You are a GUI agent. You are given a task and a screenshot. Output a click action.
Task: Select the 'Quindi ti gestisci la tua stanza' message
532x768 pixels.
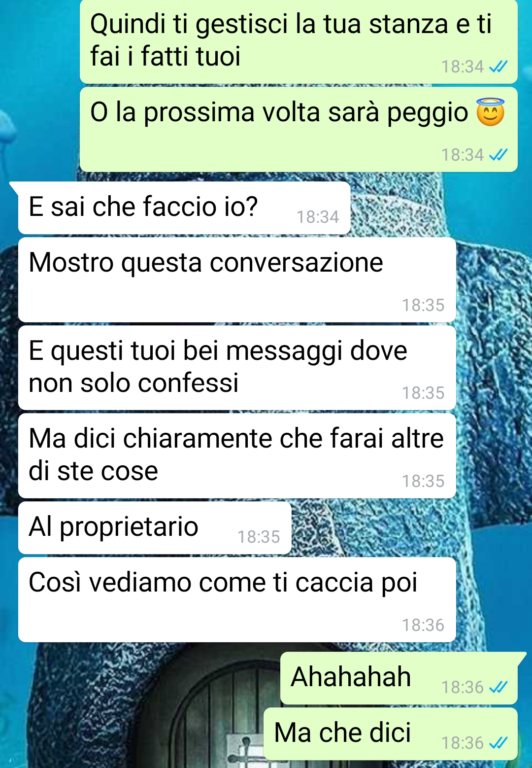click(299, 41)
